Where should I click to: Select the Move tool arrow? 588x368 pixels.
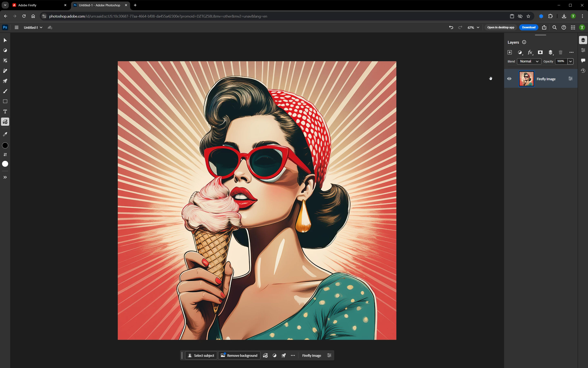(x=5, y=40)
